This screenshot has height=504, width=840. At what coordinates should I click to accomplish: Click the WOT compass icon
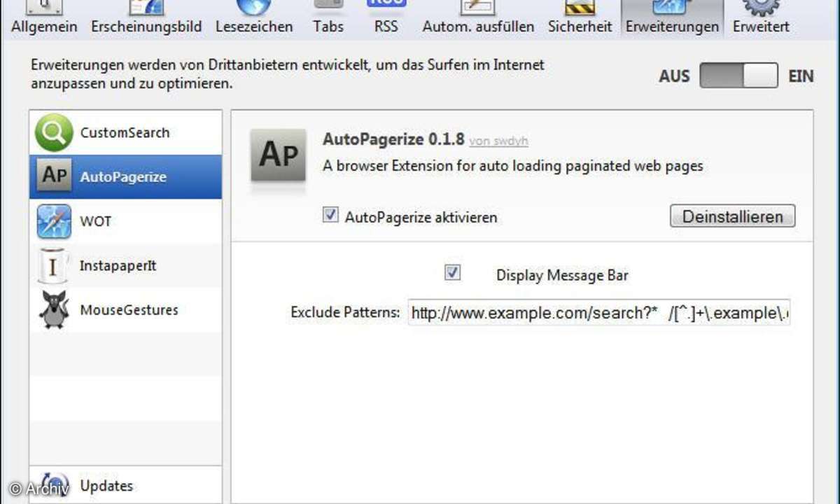click(54, 221)
